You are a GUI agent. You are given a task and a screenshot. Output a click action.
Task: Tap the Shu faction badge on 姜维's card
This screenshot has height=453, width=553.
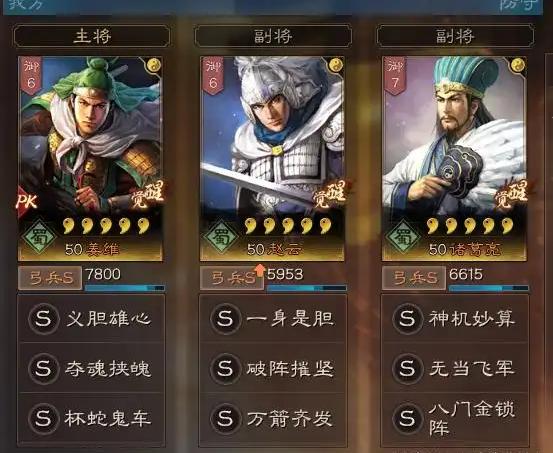(x=39, y=236)
